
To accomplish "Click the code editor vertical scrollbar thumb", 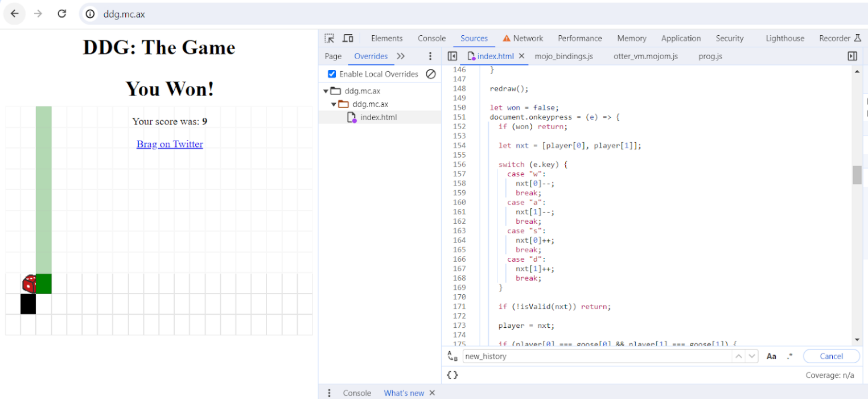I will click(857, 175).
